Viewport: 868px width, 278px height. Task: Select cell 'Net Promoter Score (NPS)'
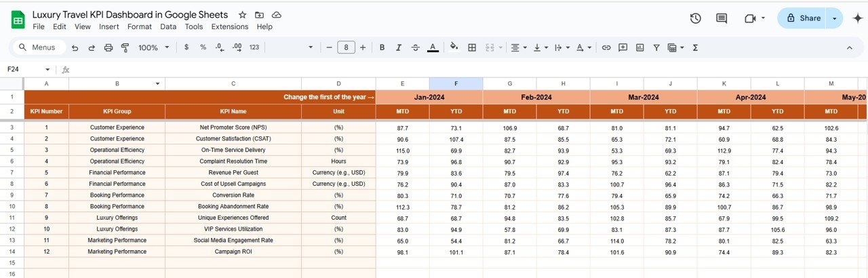click(233, 127)
